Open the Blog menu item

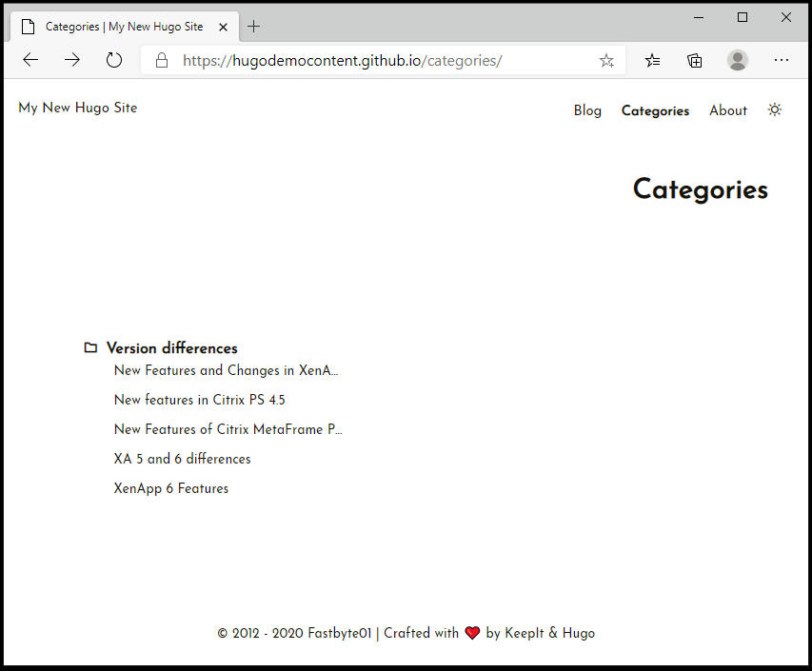(x=587, y=110)
